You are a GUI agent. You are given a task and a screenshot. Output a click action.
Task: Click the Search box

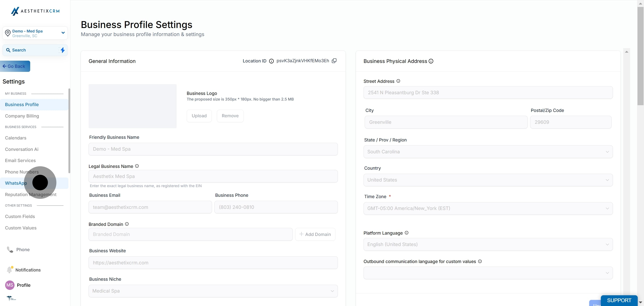tap(35, 50)
